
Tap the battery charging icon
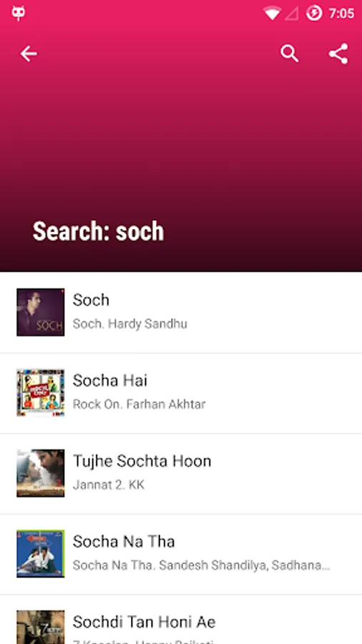[314, 13]
